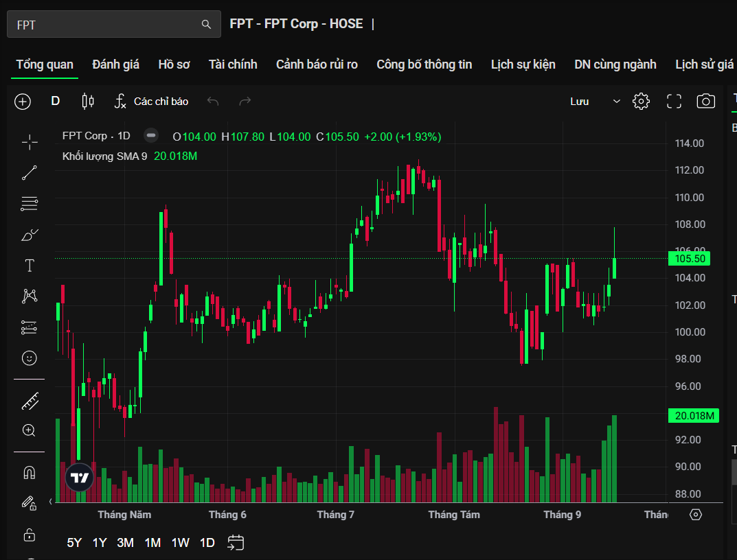Collapse the drawing toolbar with the arrow
Screen dimensions: 737x560
coord(51,502)
